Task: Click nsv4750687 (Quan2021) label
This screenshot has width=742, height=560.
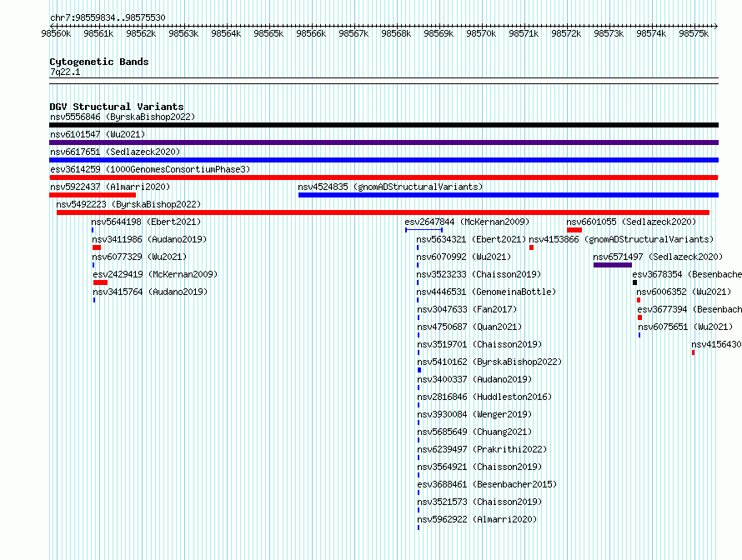Action: pos(469,327)
